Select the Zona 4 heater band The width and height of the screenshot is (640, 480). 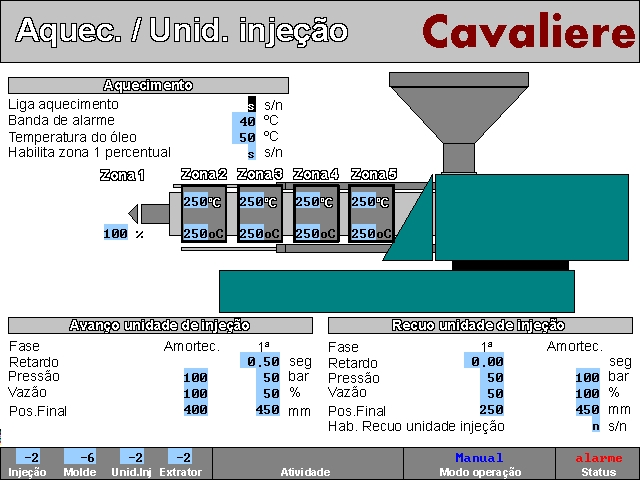point(316,216)
